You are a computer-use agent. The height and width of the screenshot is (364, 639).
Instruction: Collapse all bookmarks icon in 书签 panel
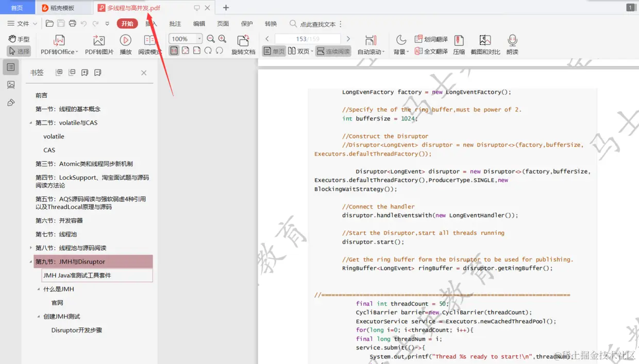coord(72,73)
